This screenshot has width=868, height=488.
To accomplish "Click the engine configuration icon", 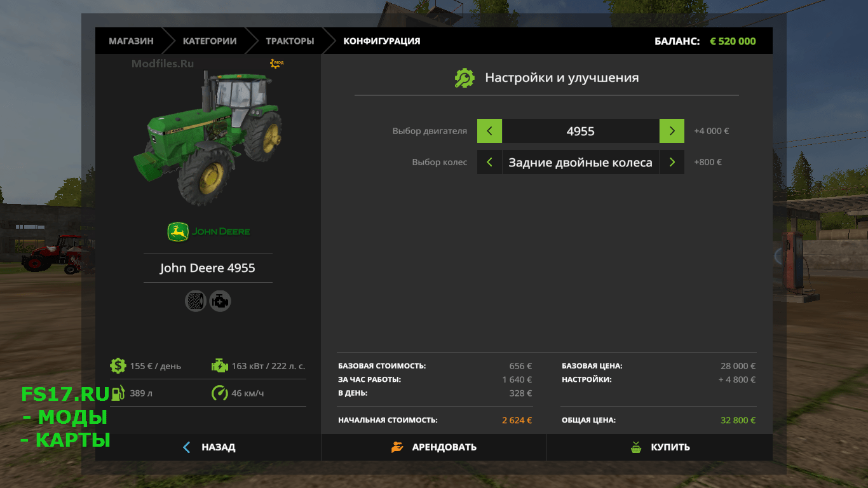I will click(x=220, y=301).
